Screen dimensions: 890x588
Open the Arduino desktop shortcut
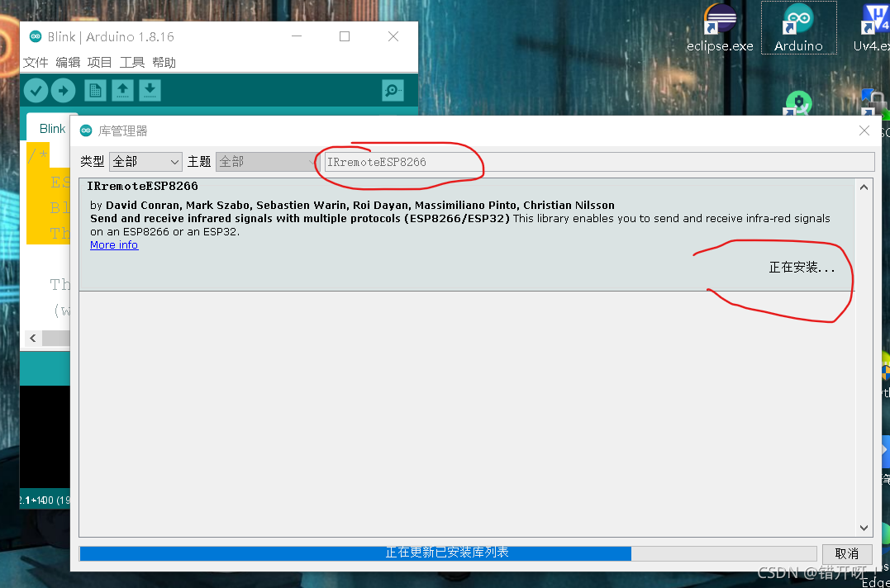798,28
